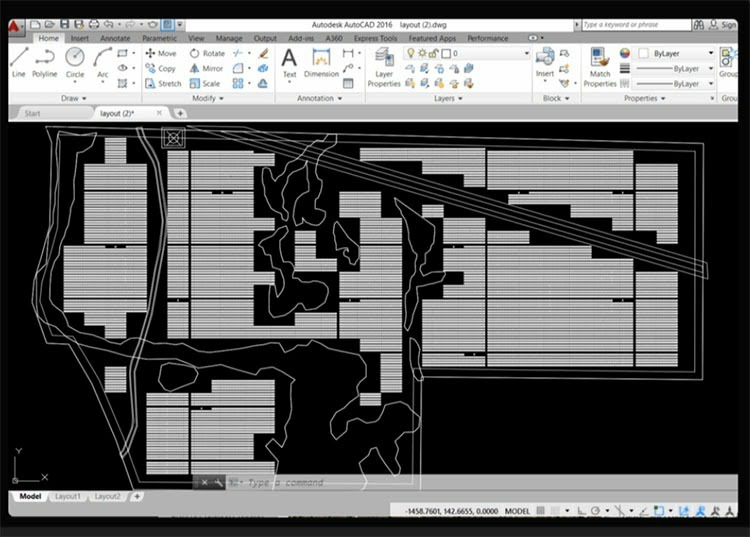This screenshot has width=750, height=537.
Task: Expand the Modify panel options
Action: point(208,98)
